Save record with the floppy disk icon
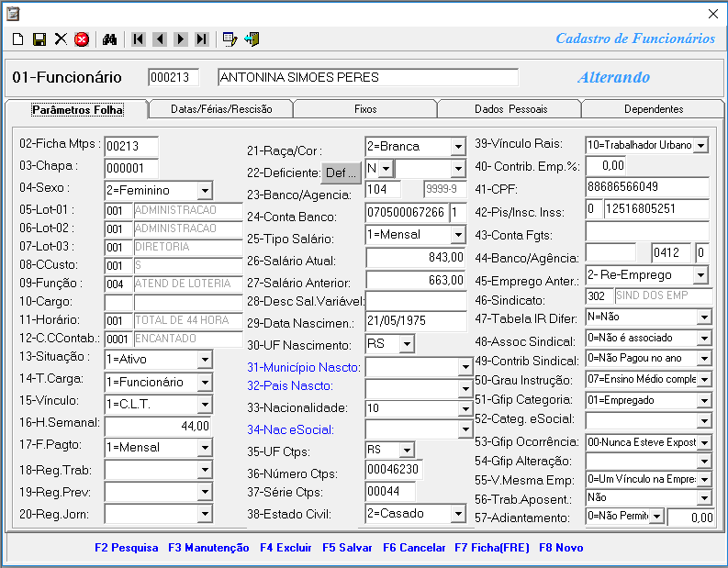728x568 pixels. 39,39
